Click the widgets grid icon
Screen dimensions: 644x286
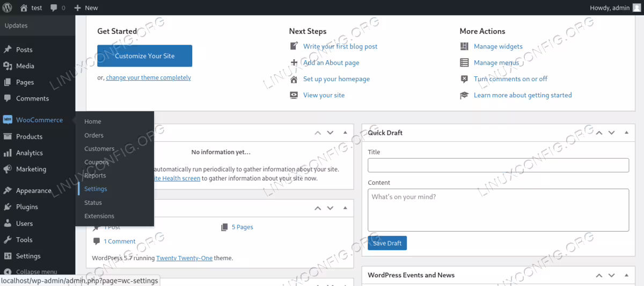pyautogui.click(x=464, y=46)
